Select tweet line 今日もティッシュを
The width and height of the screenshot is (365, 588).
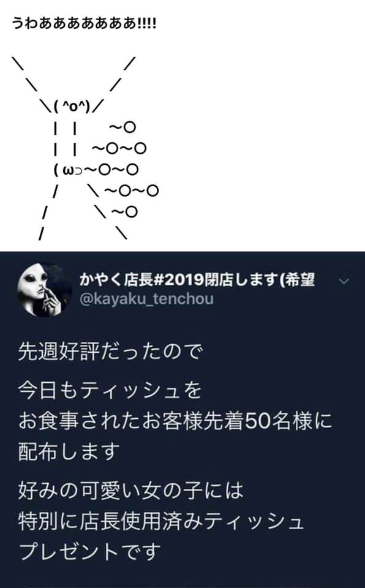110,390
